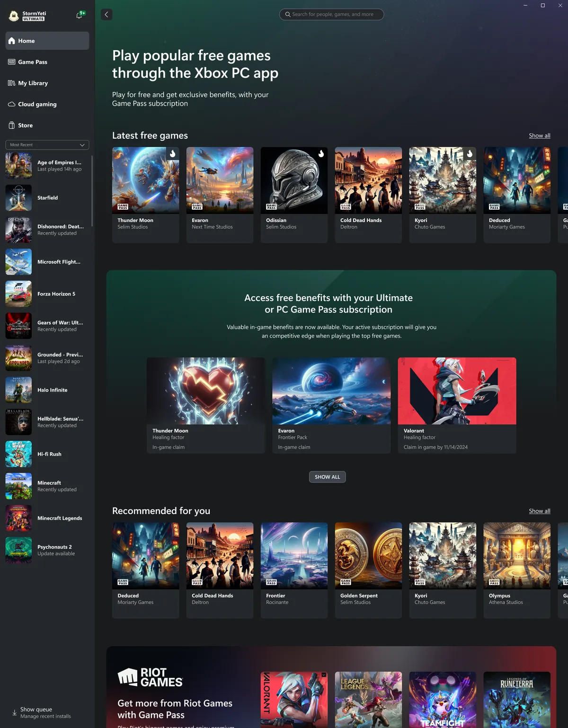
Task: Click Show all for Recommended for you
Action: pyautogui.click(x=540, y=511)
